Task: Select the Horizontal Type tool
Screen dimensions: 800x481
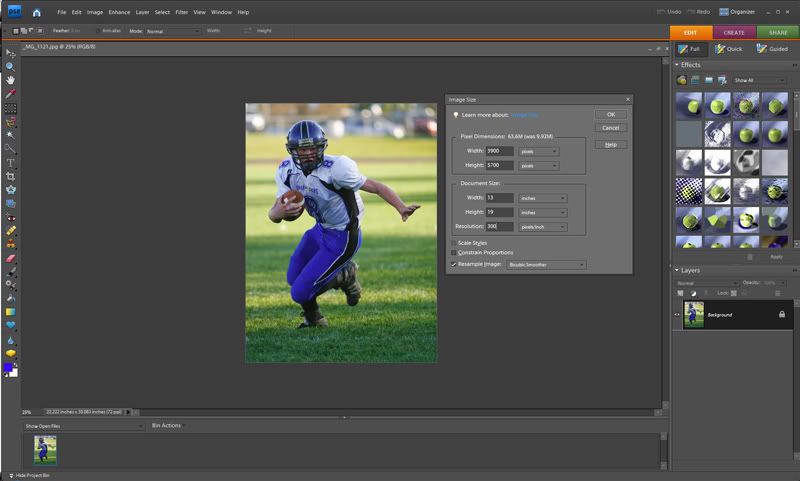Action: [x=10, y=162]
